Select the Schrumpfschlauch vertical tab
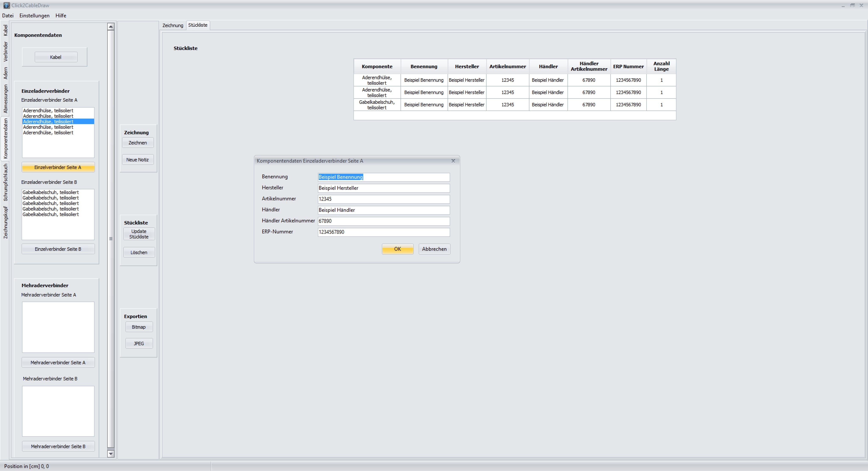The width and height of the screenshot is (868, 471). [5, 182]
